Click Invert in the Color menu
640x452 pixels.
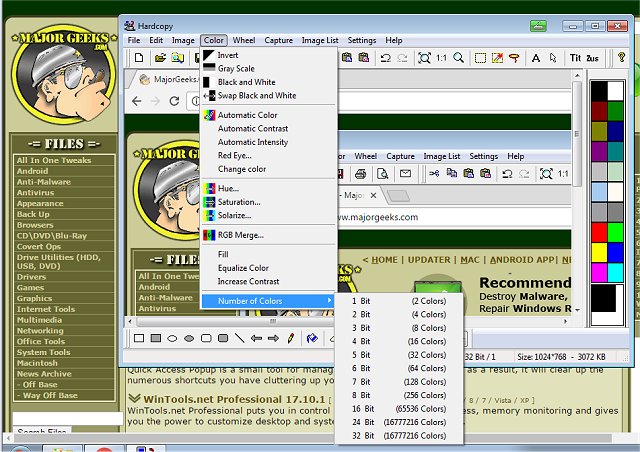tap(228, 55)
